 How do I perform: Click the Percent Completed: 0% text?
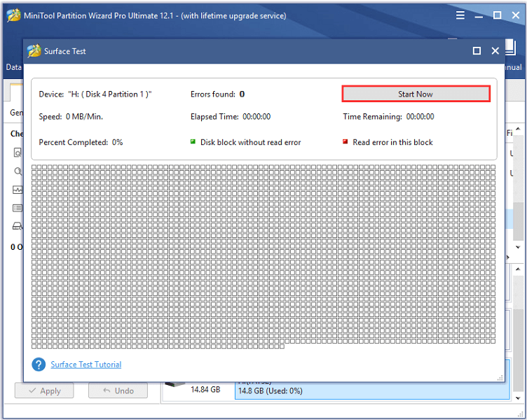[x=81, y=142]
